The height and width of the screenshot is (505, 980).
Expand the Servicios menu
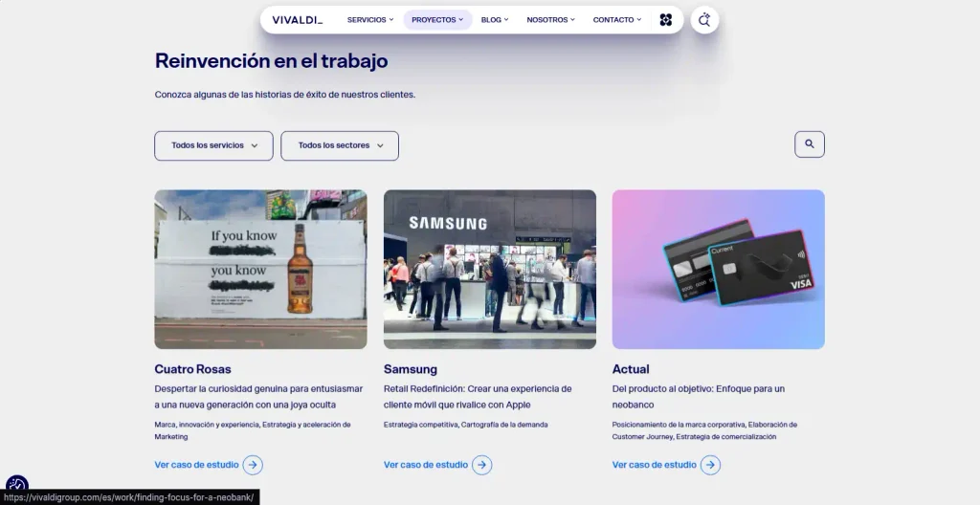[x=370, y=20]
